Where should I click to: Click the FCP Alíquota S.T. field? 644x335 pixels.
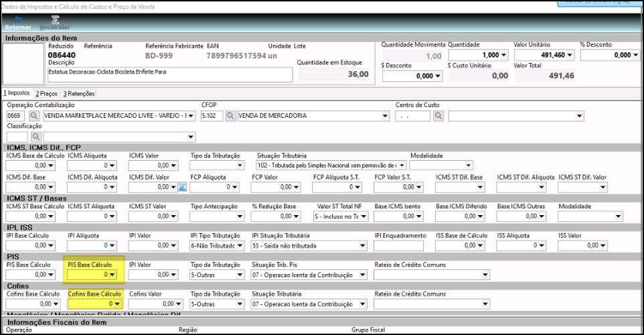tap(337, 187)
